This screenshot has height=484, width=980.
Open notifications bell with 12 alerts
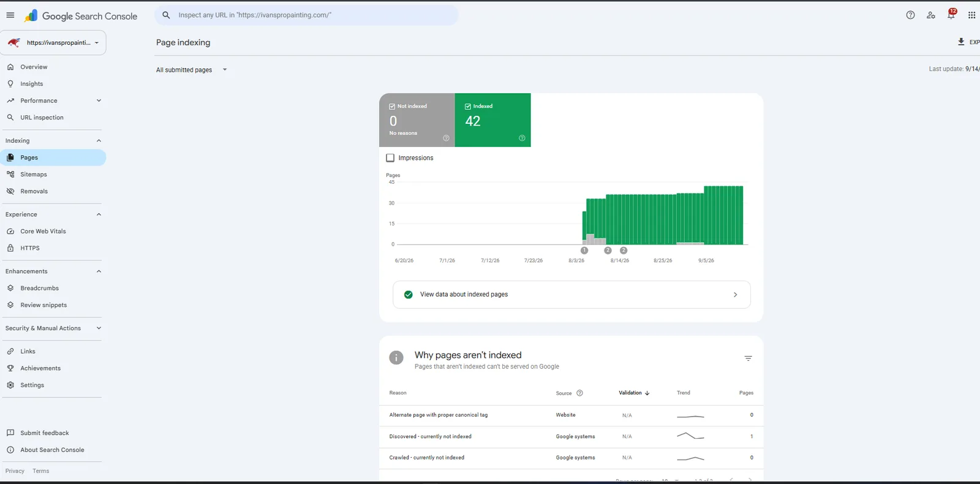click(951, 14)
